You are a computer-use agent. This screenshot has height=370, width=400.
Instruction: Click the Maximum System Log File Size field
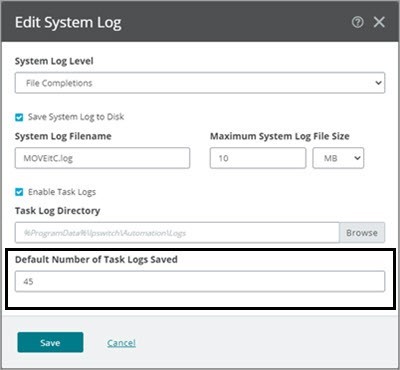click(258, 158)
